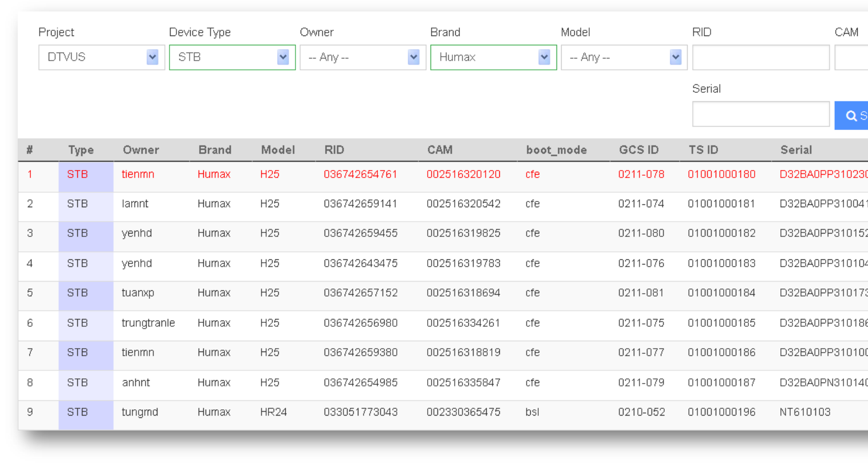Click the boot_mode column header

pyautogui.click(x=556, y=150)
